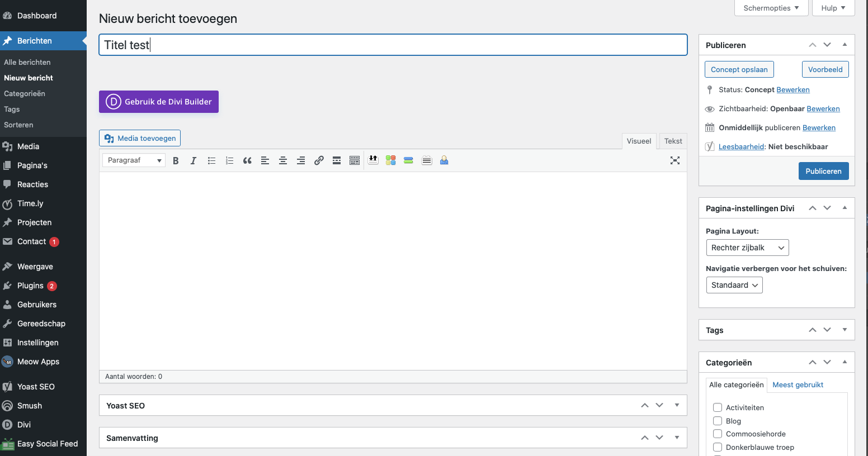Click the Publiceren button
Image resolution: width=868 pixels, height=456 pixels.
(823, 171)
